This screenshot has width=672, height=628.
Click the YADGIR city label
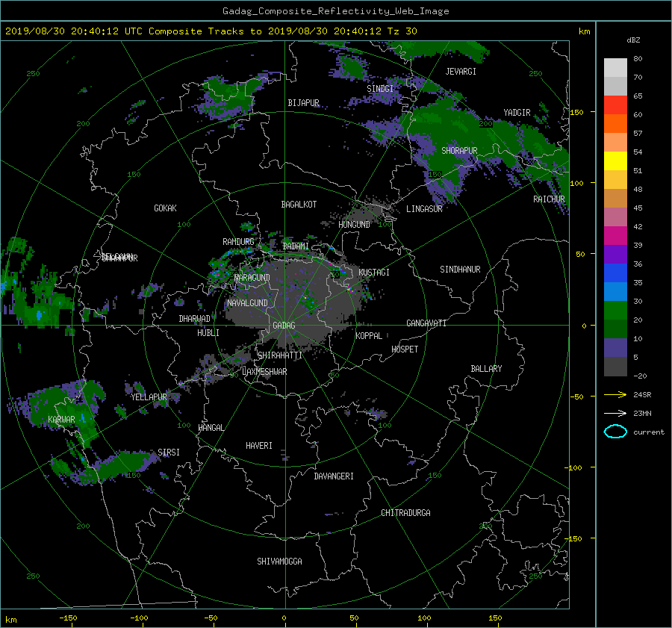click(x=517, y=112)
